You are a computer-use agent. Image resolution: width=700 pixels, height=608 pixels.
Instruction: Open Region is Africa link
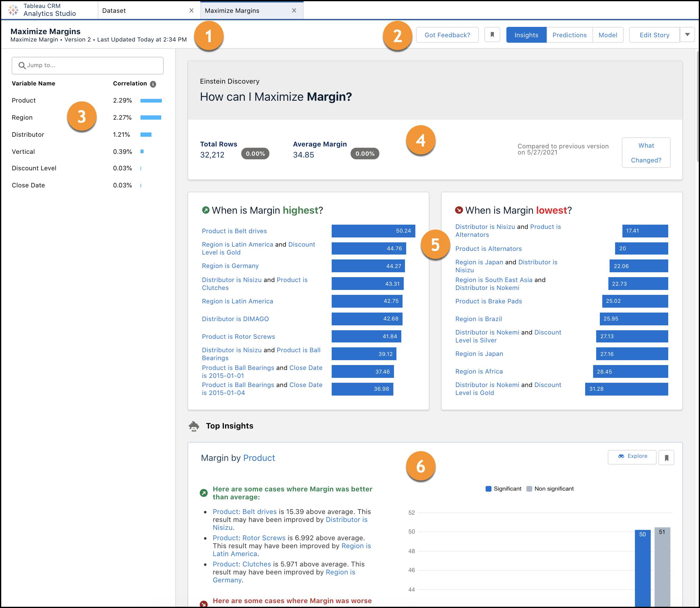coord(479,371)
